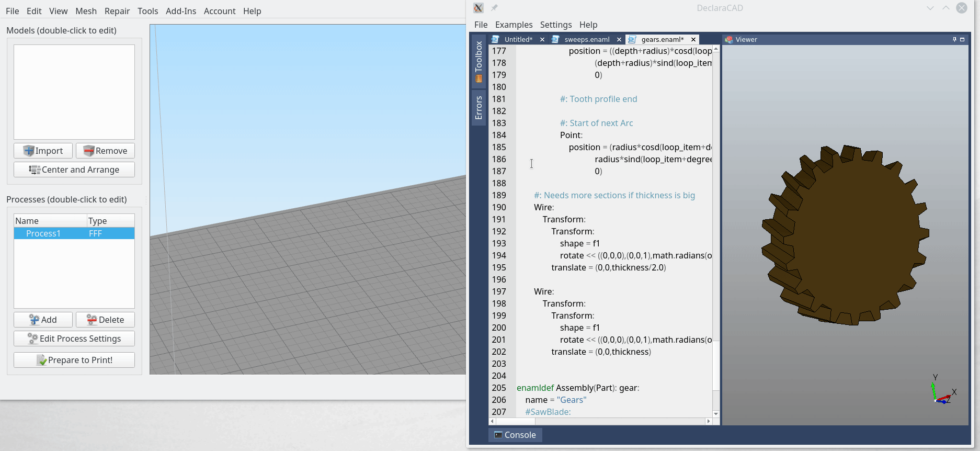Click the Import model button

[x=43, y=151]
